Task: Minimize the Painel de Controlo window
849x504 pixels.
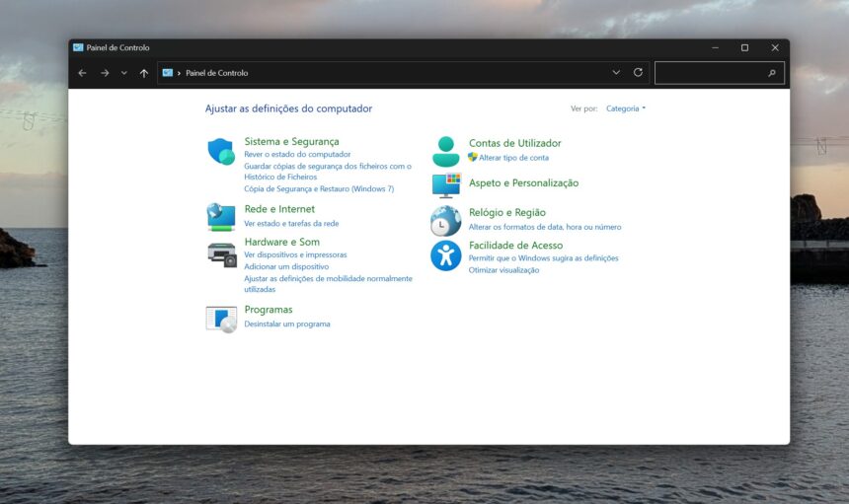Action: 715,47
